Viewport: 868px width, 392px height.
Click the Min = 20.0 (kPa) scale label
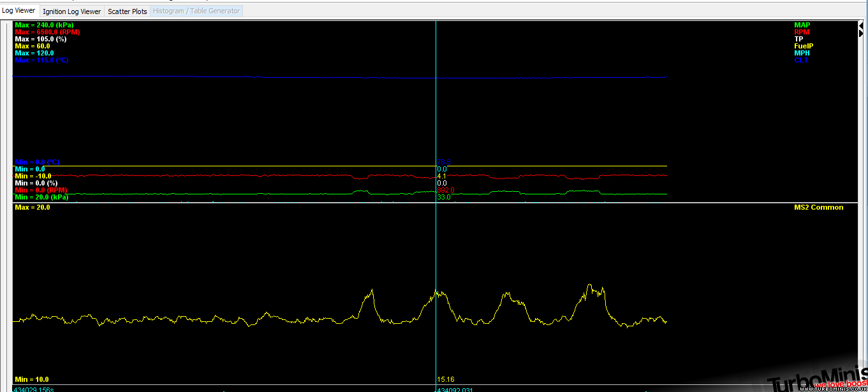41,198
